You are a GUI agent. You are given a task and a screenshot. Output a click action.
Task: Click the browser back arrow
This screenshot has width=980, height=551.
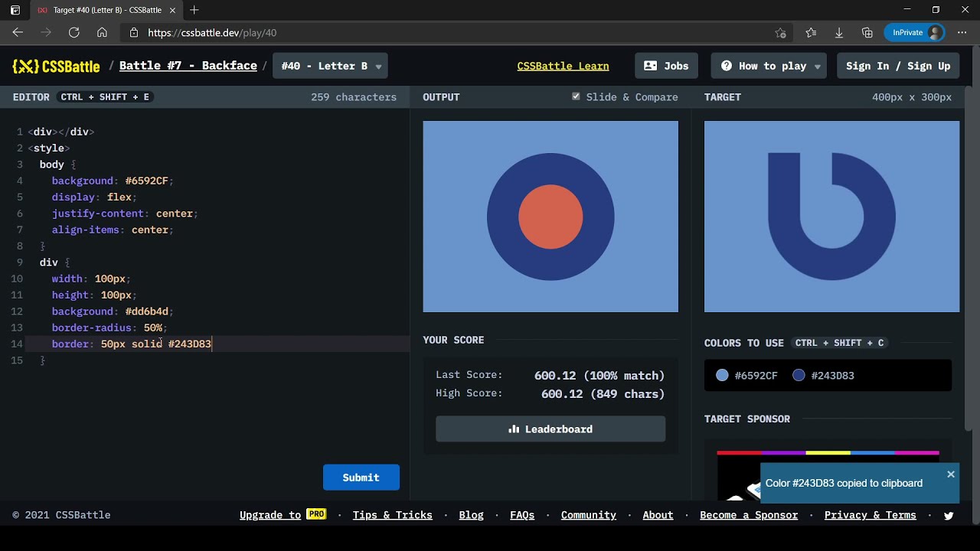(18, 33)
